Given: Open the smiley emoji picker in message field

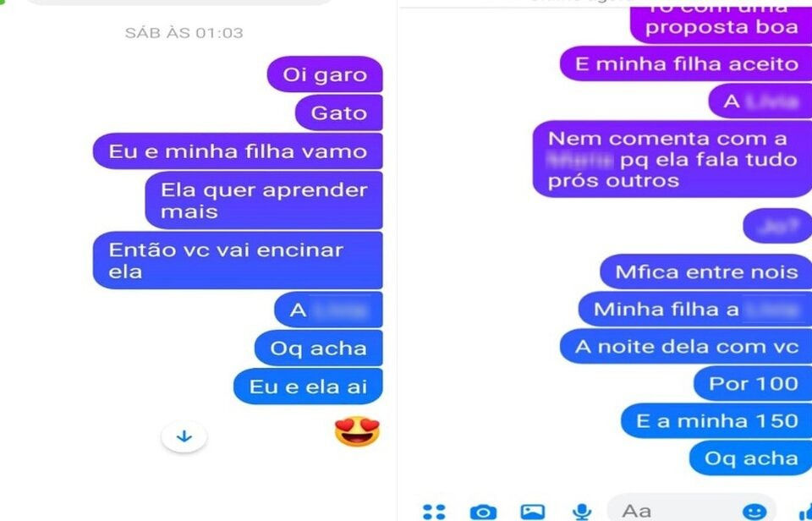Looking at the screenshot, I should (x=754, y=512).
